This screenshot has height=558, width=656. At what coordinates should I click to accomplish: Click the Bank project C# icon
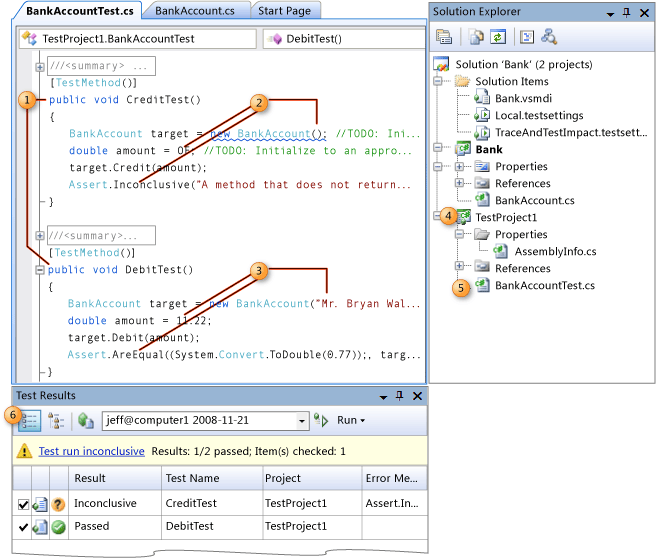(463, 149)
